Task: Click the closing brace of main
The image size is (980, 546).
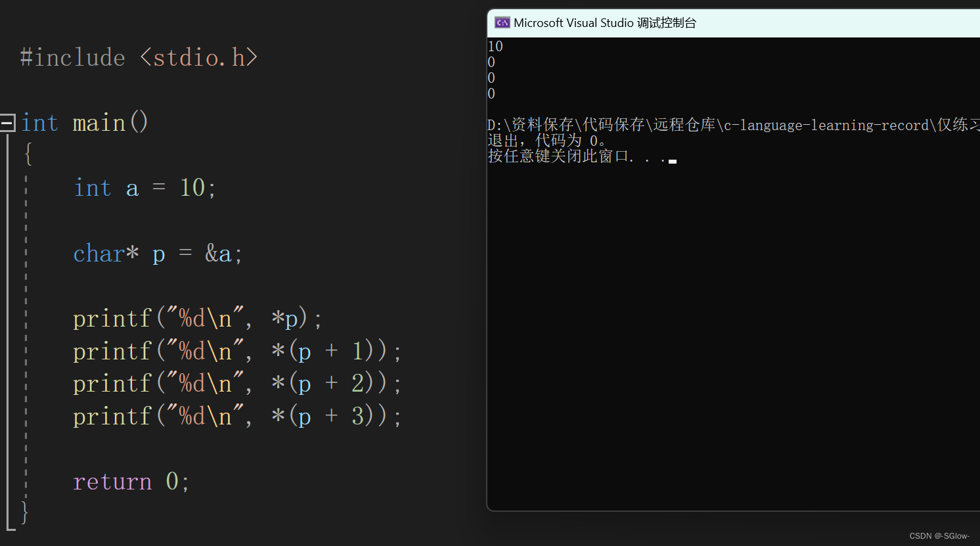Action: (25, 512)
